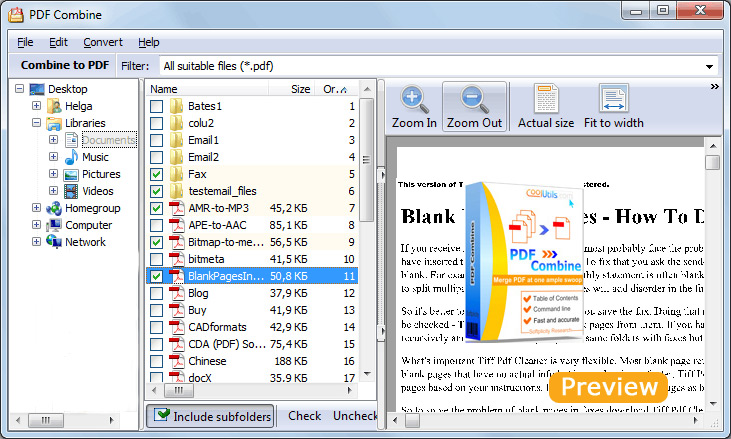731x439 pixels.
Task: Click the Videos library film icon
Action: click(x=71, y=191)
